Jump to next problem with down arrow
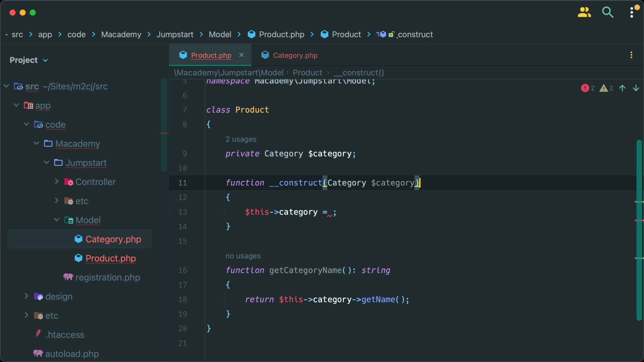The image size is (644, 362). click(636, 88)
